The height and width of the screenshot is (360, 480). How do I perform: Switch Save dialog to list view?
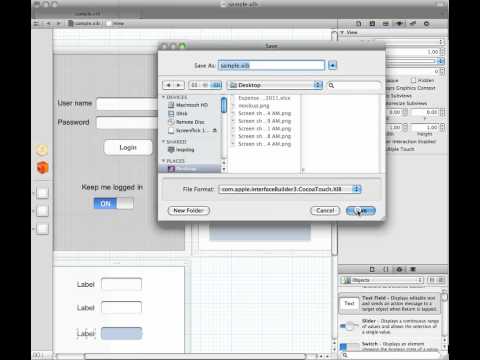[205, 85]
